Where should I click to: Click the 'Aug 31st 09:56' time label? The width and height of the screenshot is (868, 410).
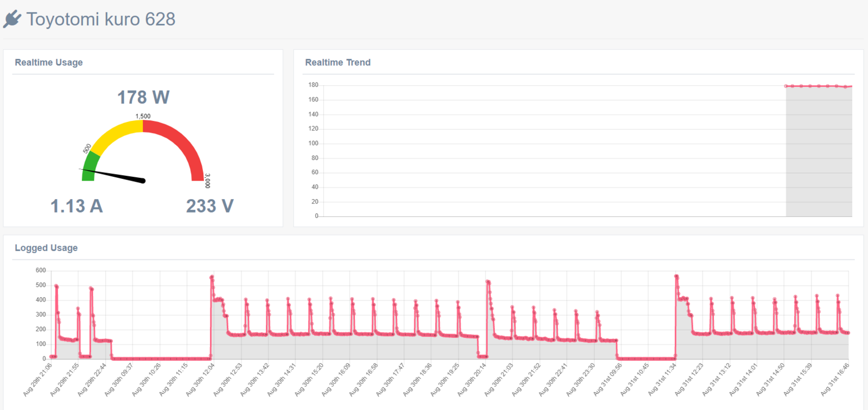608,380
